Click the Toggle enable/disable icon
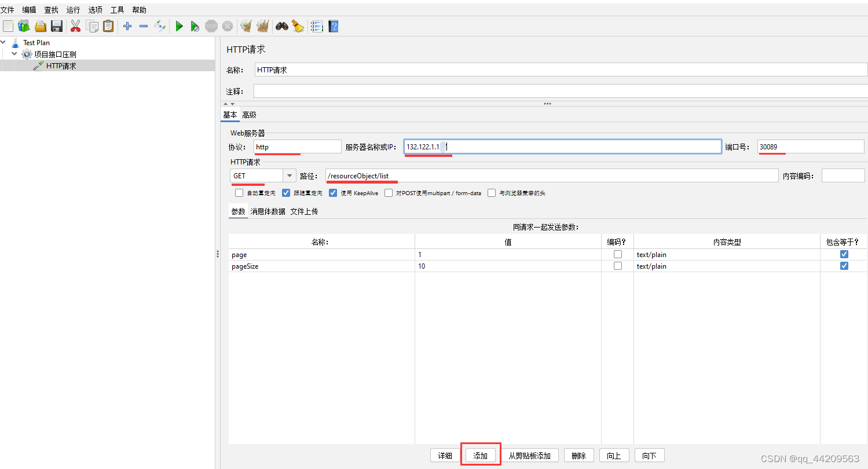Viewport: 868px width, 469px height. [160, 26]
